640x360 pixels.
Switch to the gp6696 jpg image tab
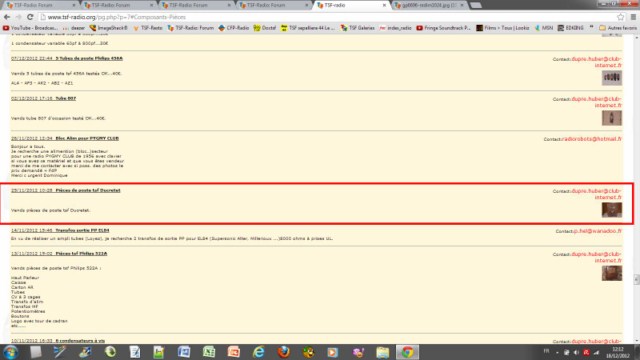point(429,5)
